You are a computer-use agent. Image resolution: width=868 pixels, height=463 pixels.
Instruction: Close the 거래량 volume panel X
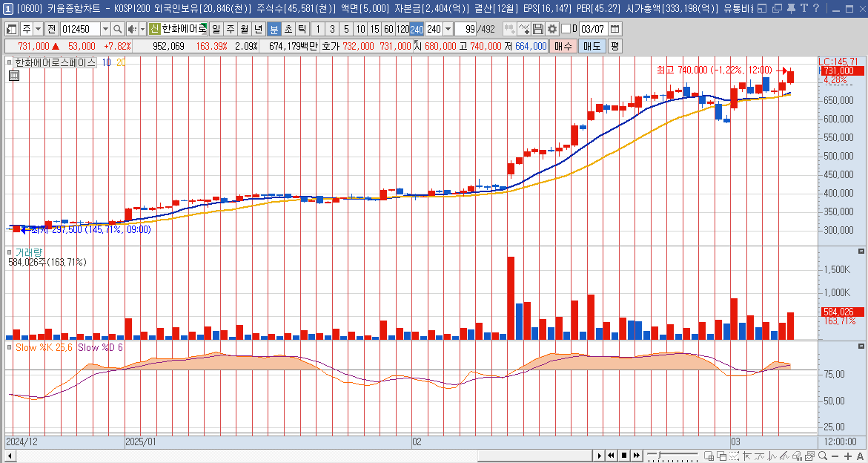861,252
